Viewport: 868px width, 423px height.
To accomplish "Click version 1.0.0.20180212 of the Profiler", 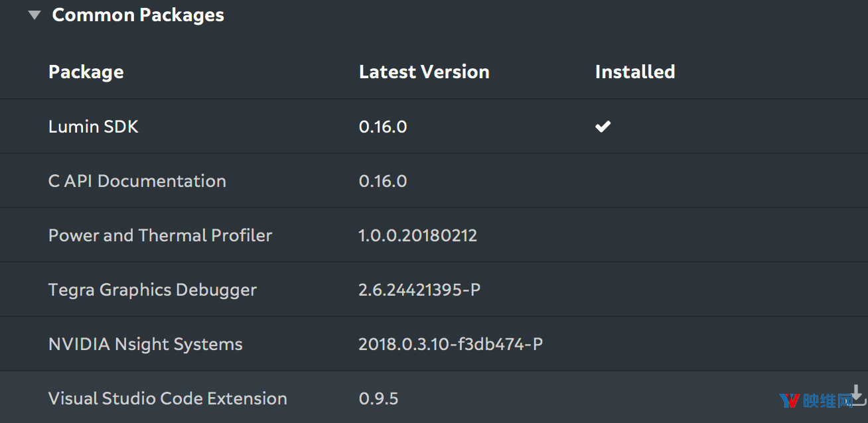I will [418, 235].
